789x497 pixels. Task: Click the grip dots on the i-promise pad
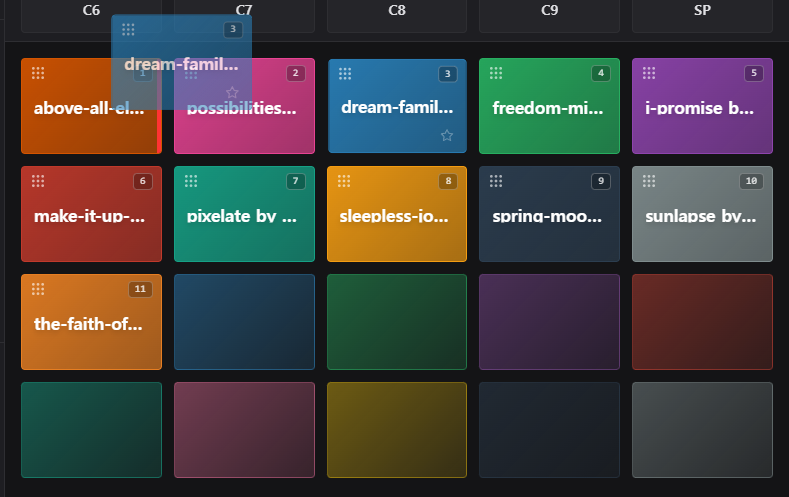coord(649,73)
